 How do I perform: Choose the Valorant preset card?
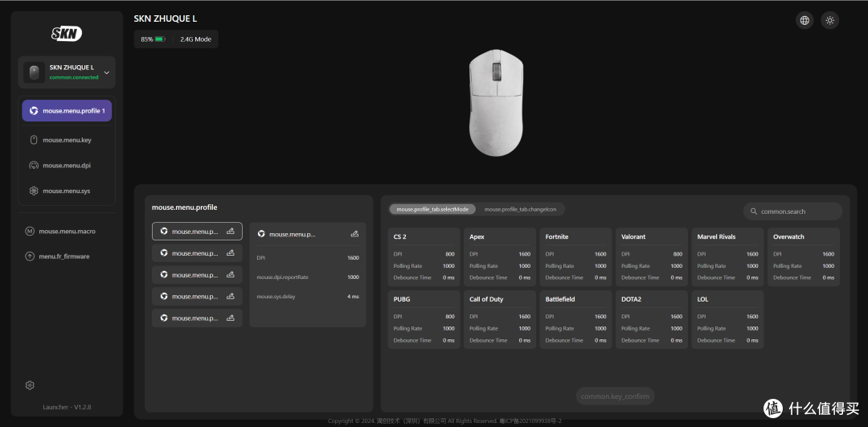click(652, 257)
